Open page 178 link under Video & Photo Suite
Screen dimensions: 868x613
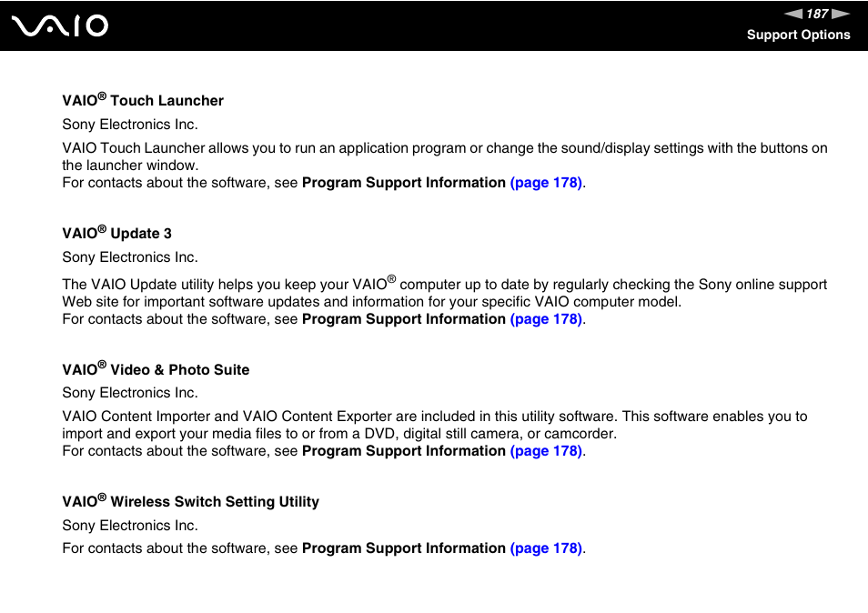pos(546,451)
